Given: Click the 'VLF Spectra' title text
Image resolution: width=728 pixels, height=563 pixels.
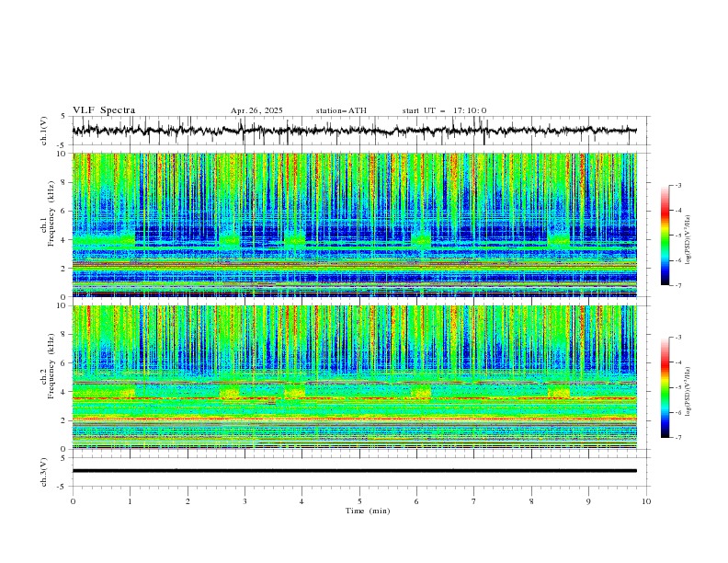Looking at the screenshot, I should tap(104, 110).
